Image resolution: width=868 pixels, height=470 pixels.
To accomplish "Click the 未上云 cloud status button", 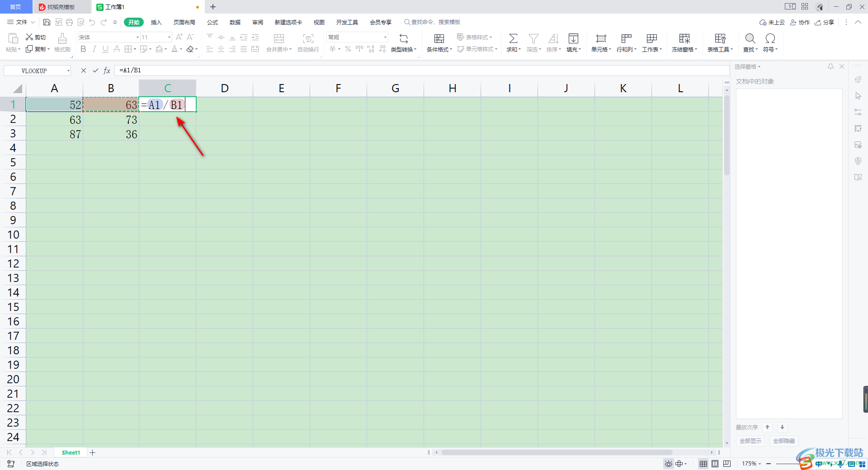I will pos(772,22).
